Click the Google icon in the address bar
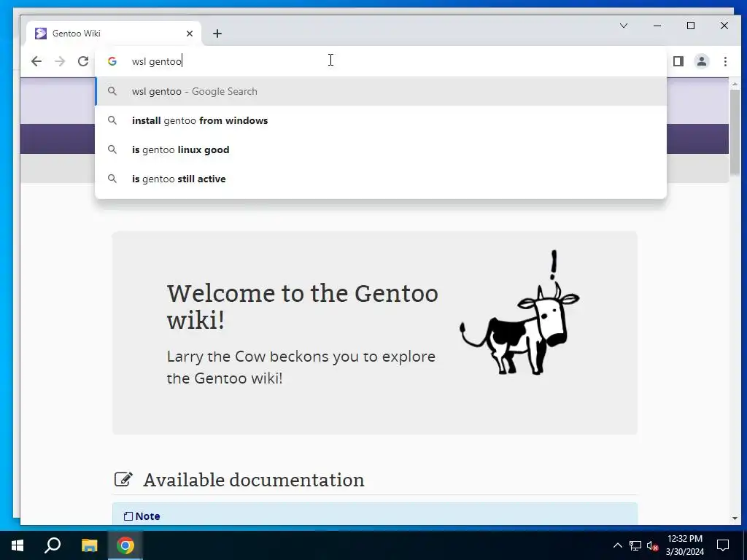The height and width of the screenshot is (560, 747). pyautogui.click(x=112, y=61)
